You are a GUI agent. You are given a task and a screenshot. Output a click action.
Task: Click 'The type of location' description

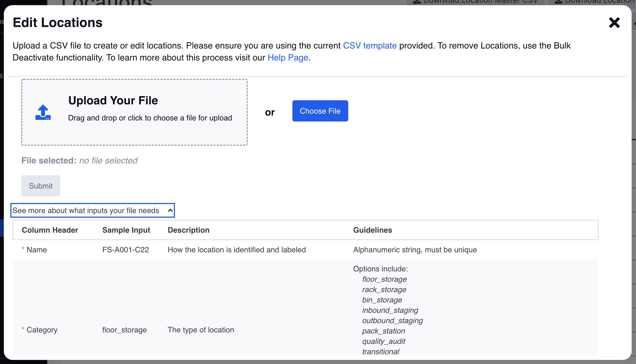click(201, 330)
